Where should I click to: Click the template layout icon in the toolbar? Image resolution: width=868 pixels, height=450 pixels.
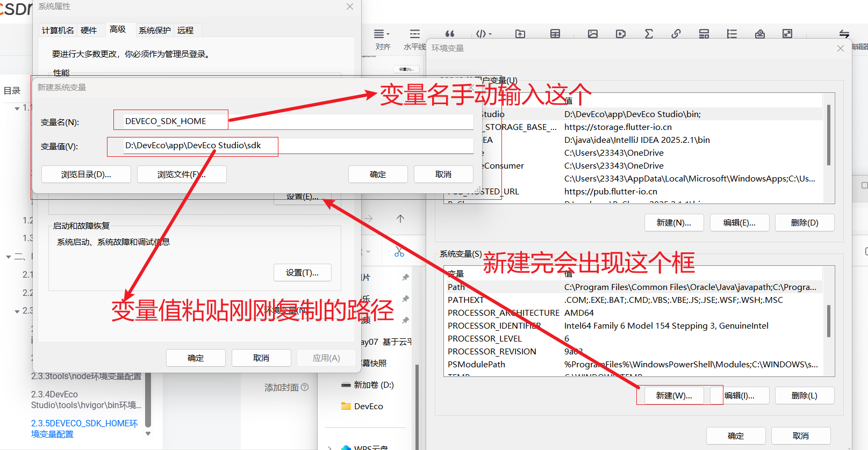point(704,34)
